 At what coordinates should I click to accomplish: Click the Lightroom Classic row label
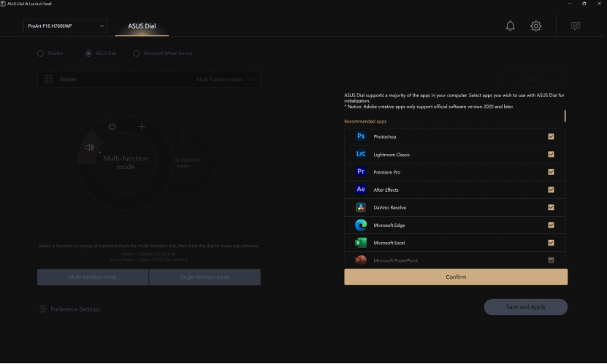[x=392, y=155]
